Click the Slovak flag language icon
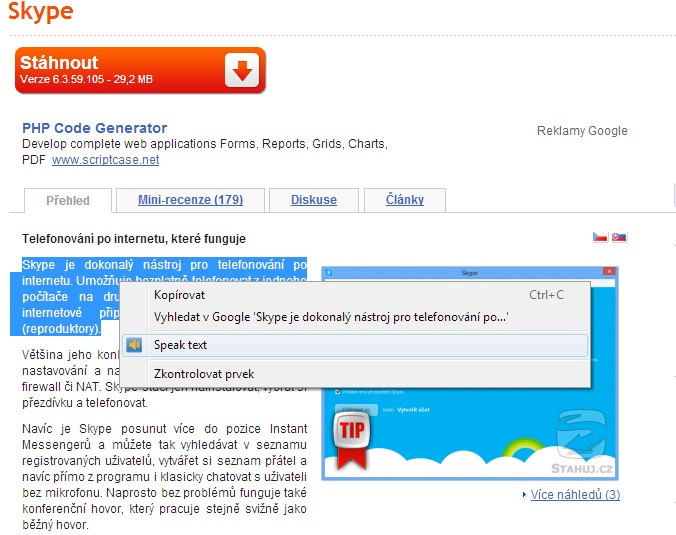 (x=620, y=237)
